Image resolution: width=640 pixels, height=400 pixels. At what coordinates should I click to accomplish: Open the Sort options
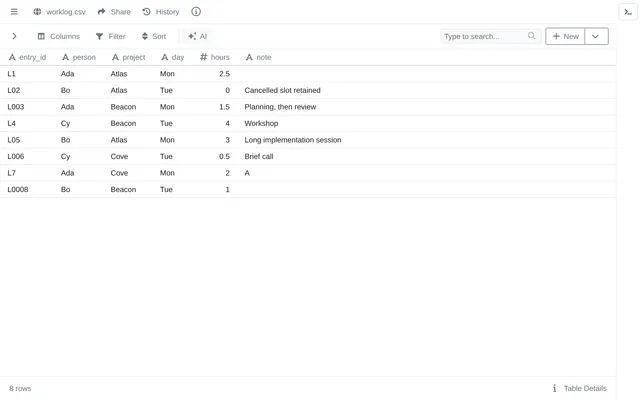click(154, 36)
